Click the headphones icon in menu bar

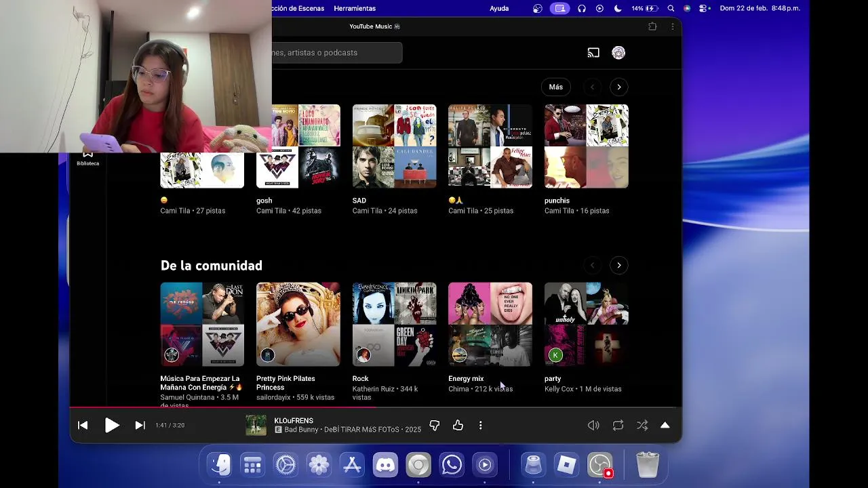[x=582, y=8]
